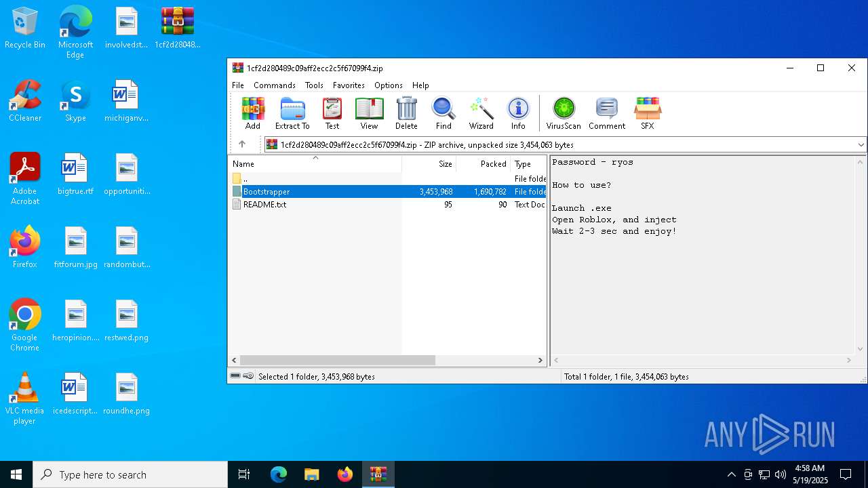Open the network icon in system tray
868x488 pixels.
click(764, 474)
